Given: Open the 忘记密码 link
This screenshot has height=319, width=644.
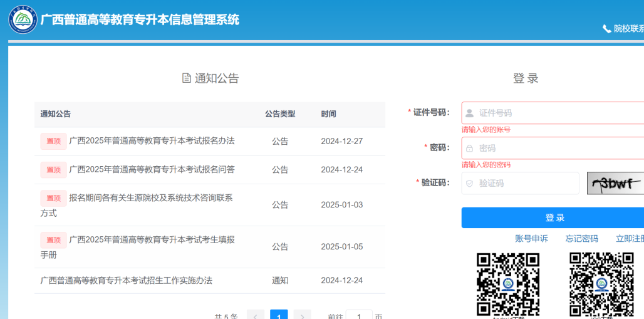Looking at the screenshot, I should point(581,239).
